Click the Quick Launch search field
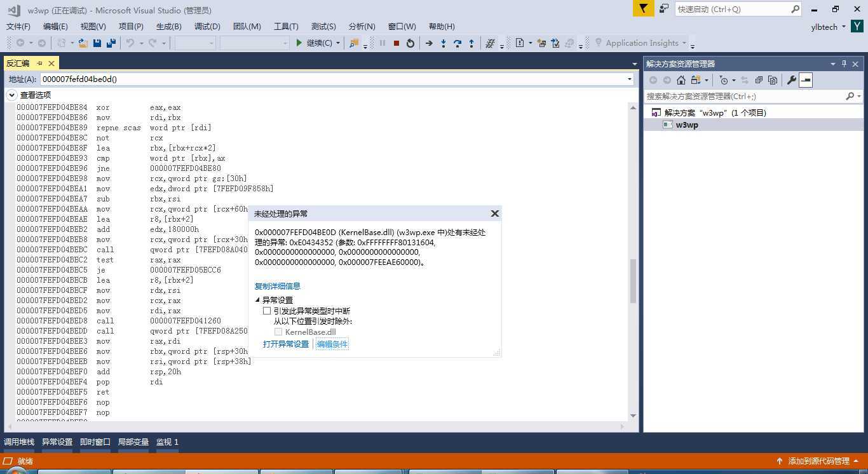 733,9
